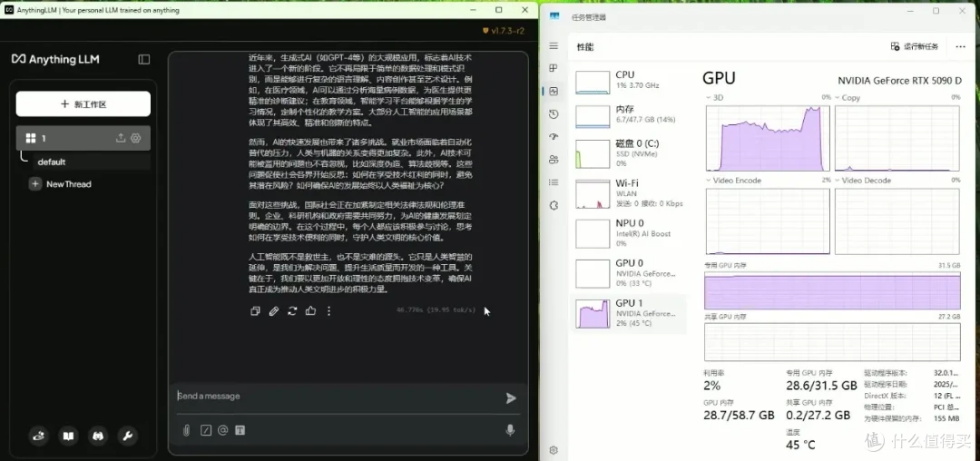The width and height of the screenshot is (980, 461).
Task: Attach a file with paperclip icon
Action: pyautogui.click(x=186, y=430)
